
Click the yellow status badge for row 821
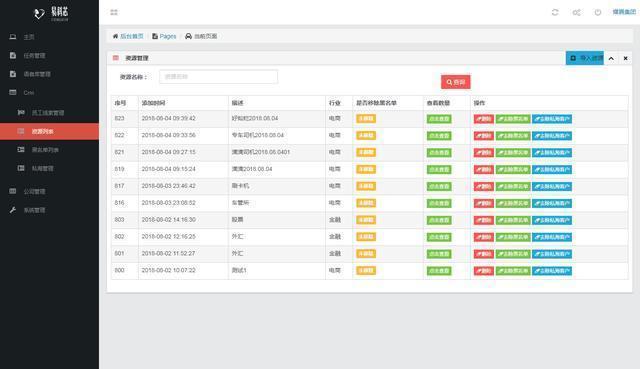366,152
